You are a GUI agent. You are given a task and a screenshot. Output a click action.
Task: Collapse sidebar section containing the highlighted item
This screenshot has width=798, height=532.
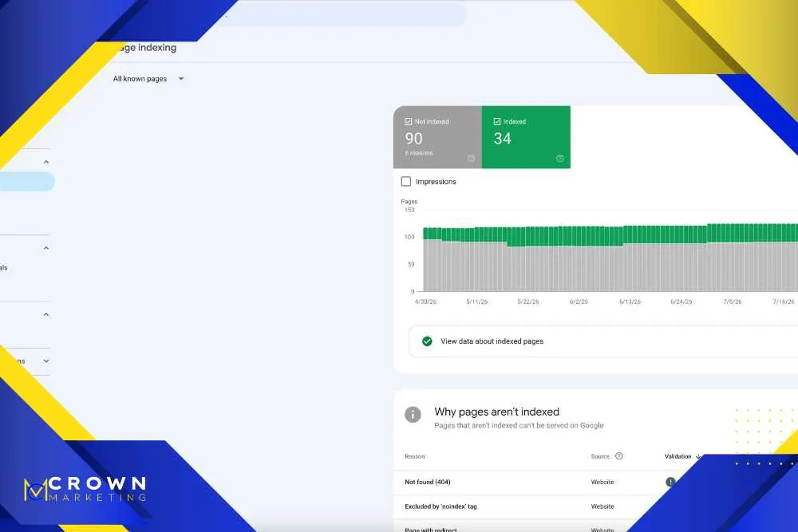46,162
